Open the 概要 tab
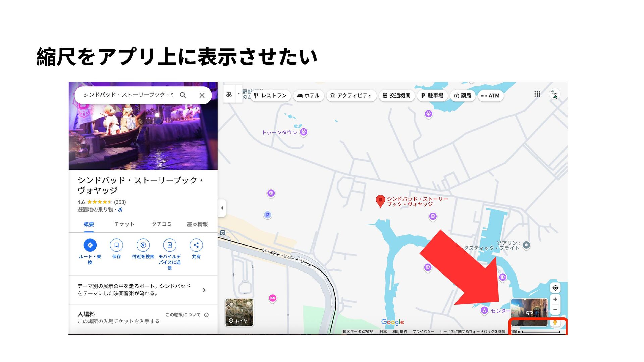 coord(89,224)
